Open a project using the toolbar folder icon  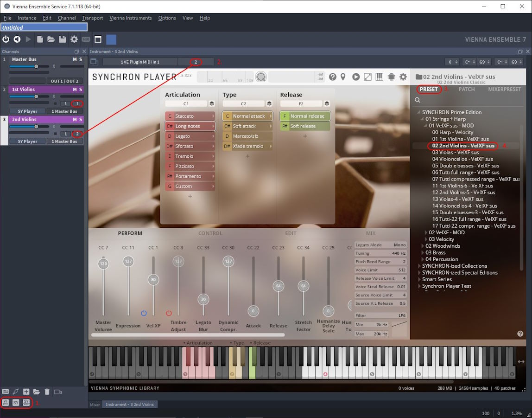[x=51, y=39]
